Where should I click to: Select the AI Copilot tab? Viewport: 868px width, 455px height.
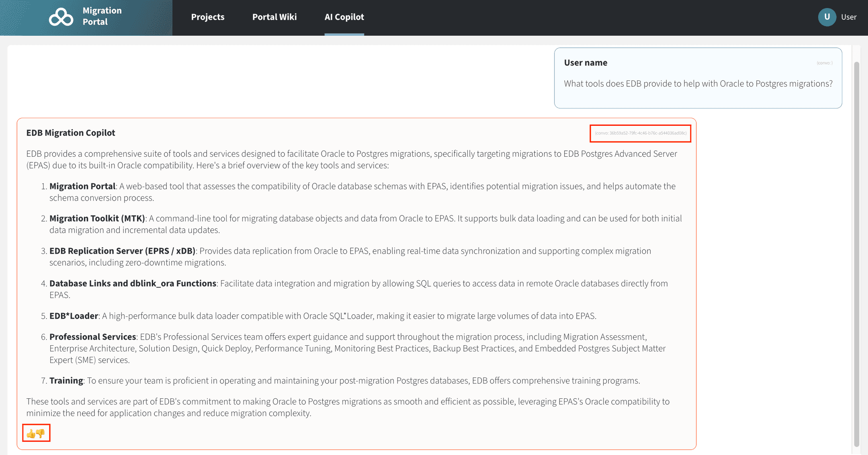[x=344, y=17]
